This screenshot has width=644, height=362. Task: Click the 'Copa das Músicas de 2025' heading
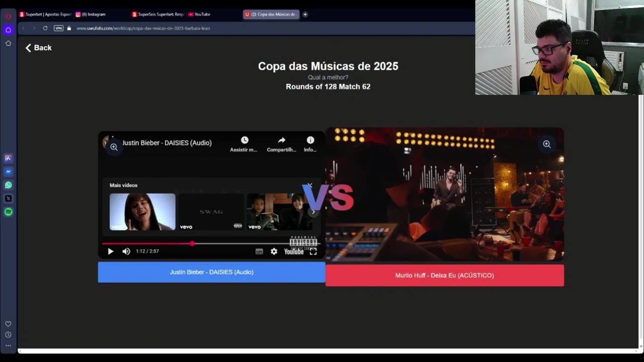[x=328, y=66]
